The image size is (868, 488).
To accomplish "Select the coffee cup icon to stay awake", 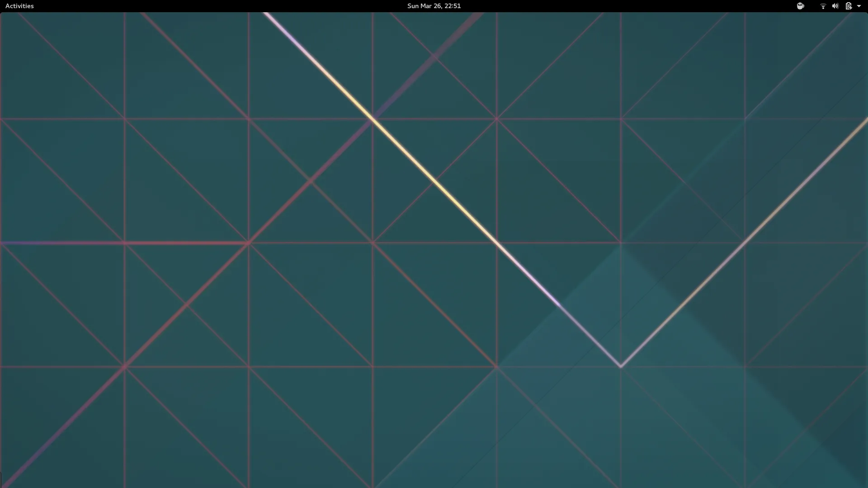I will coord(800,6).
